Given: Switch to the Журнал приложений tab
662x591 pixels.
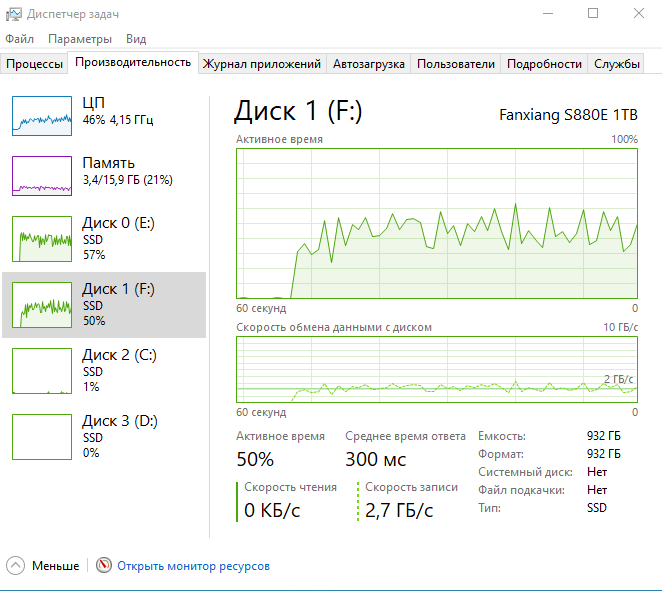Looking at the screenshot, I should coord(261,64).
